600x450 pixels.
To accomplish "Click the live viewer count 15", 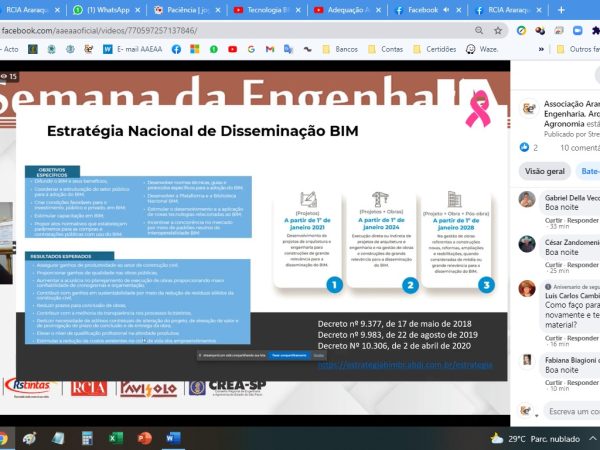I will pos(9,77).
